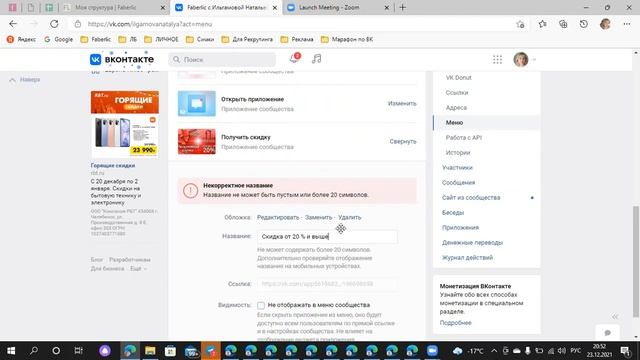Click the VK search box 'Поиск'
The image size is (640, 360).
tap(222, 60)
